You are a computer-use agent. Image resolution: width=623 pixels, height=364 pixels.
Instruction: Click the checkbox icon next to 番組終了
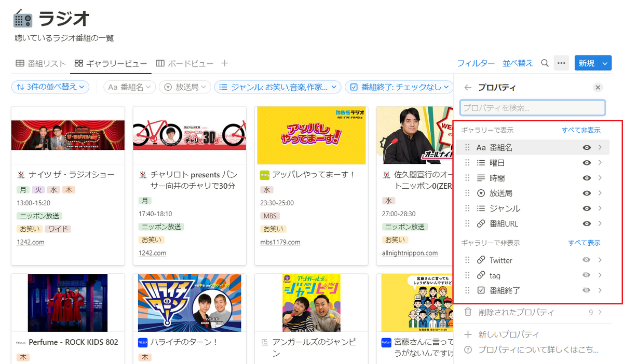tap(481, 290)
